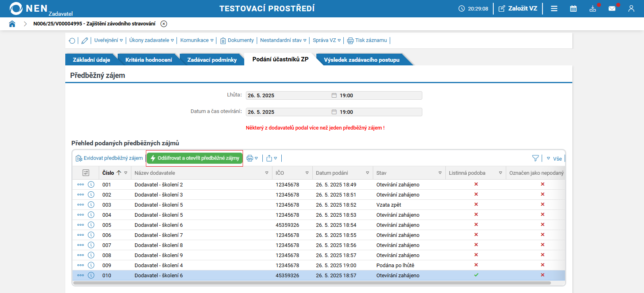Expand the Správa VZ menu
Screen dimensions: 644x293
pyautogui.click(x=327, y=40)
